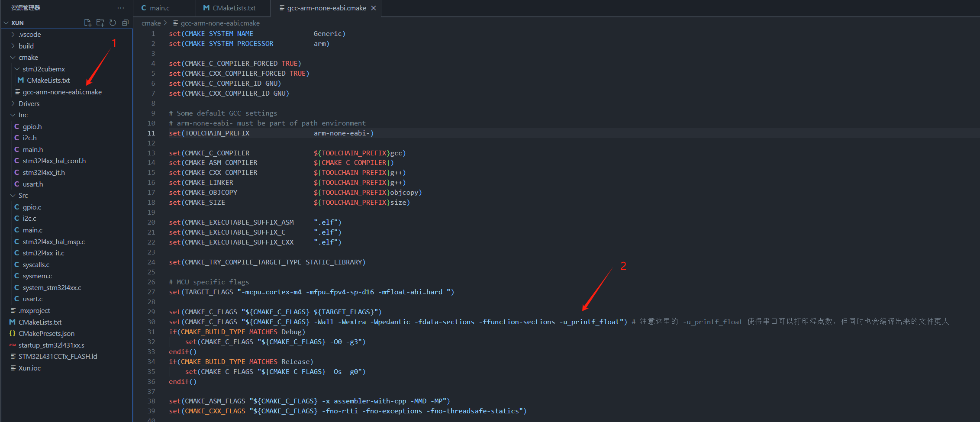980x422 pixels.
Task: Collapse all folders in the explorer
Action: 125,23
